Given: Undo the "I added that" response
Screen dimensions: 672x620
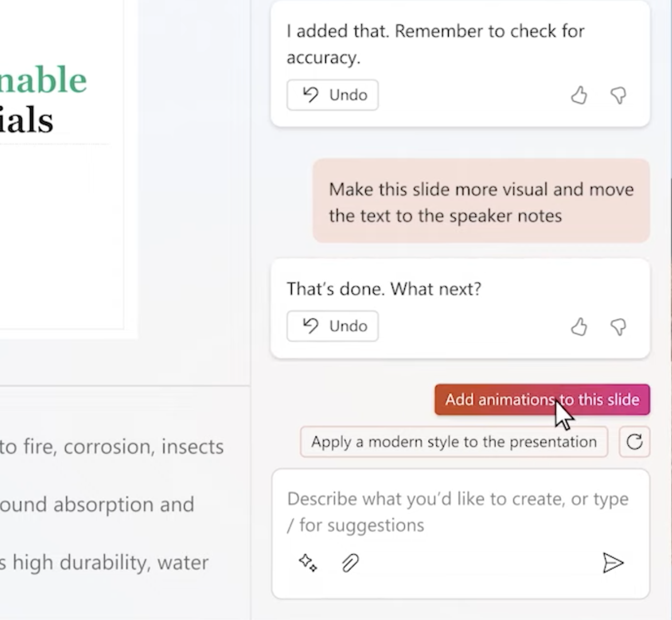Looking at the screenshot, I should (x=332, y=95).
